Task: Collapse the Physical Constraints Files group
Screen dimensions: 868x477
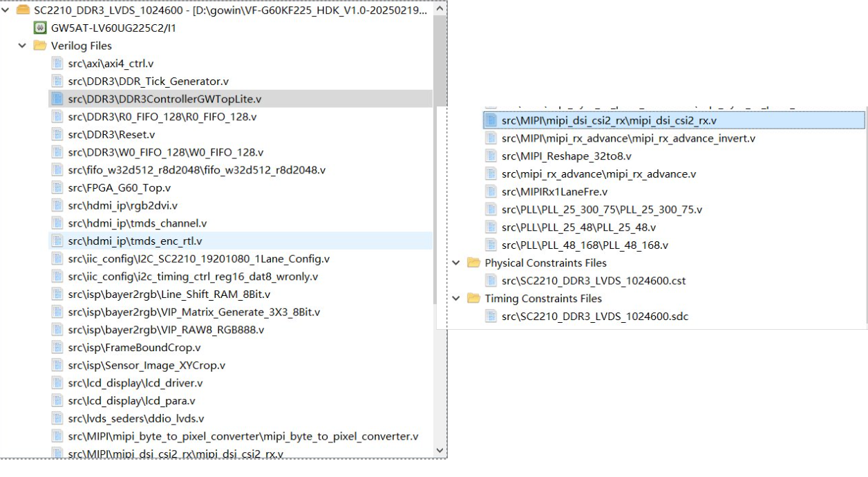Action: (455, 263)
